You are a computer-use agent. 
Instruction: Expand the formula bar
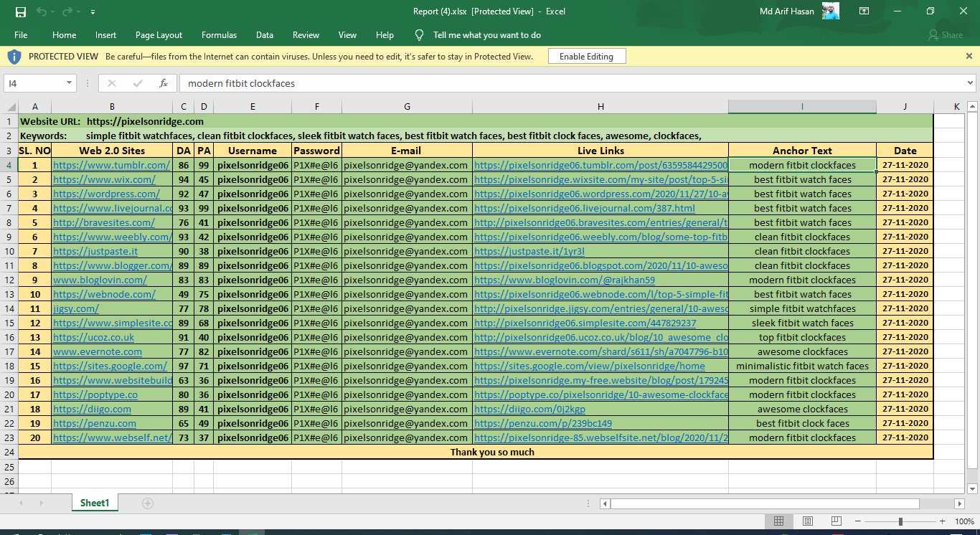(x=970, y=83)
